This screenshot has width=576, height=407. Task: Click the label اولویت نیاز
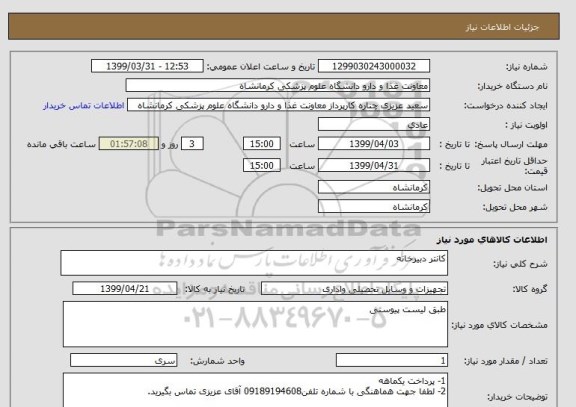[526, 125]
